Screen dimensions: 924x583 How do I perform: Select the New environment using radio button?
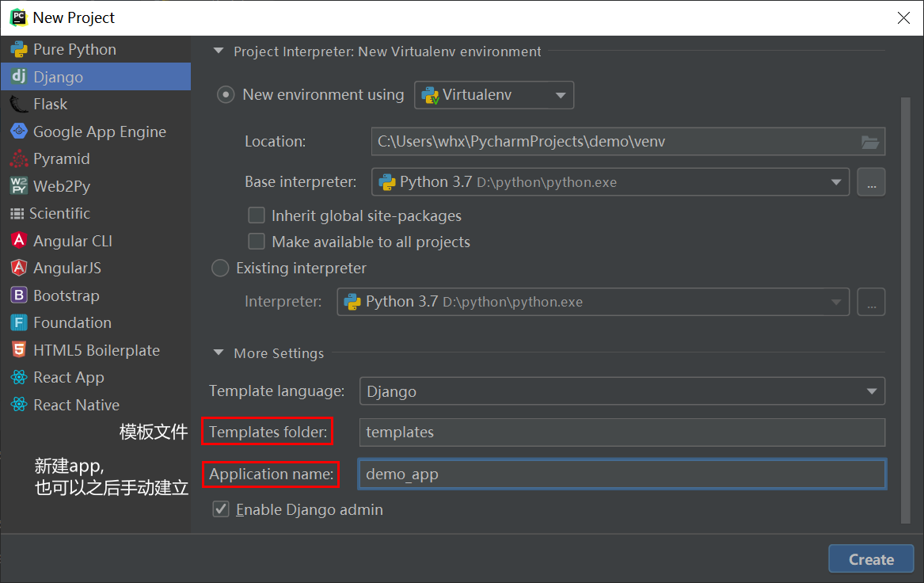[x=226, y=95]
